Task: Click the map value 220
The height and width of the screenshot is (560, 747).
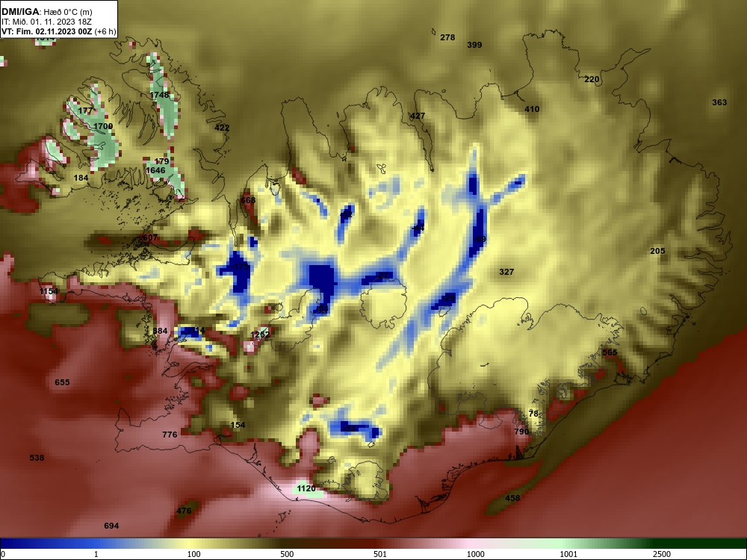Action: (x=592, y=79)
